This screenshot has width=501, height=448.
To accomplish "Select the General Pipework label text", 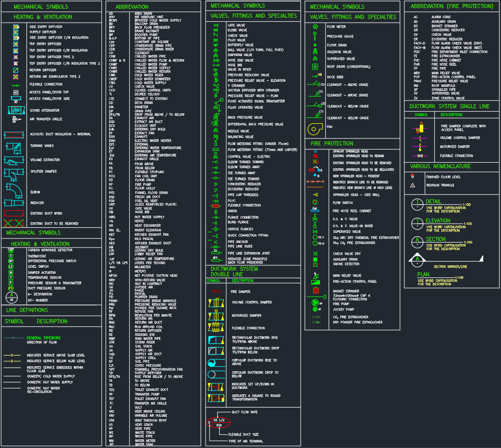I will (43, 338).
